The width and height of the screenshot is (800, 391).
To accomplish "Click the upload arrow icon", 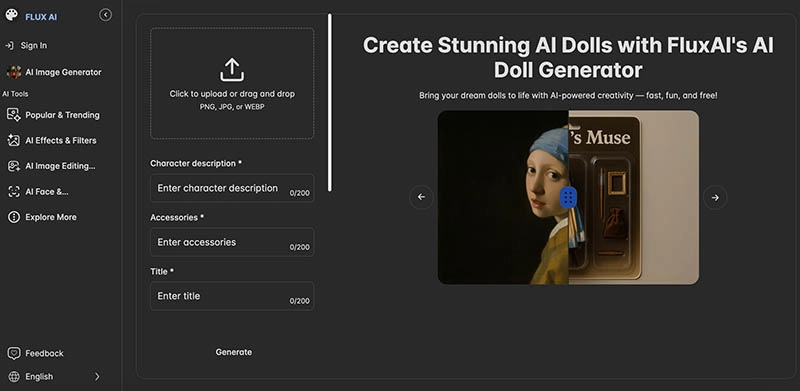I will point(232,70).
